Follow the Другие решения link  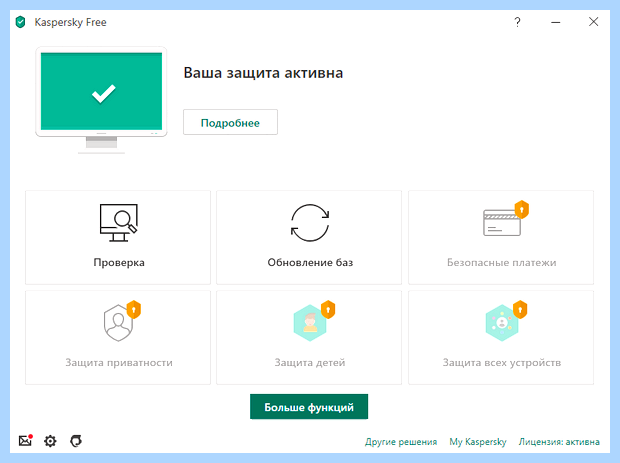(401, 442)
